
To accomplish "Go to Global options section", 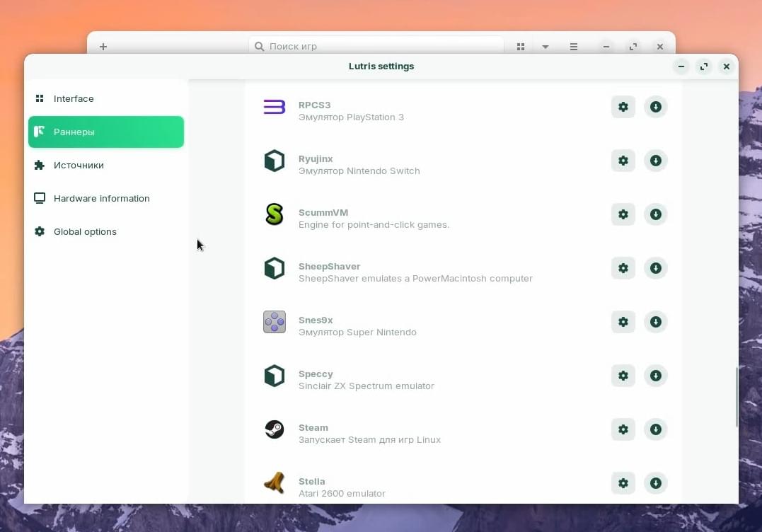I will click(x=106, y=232).
